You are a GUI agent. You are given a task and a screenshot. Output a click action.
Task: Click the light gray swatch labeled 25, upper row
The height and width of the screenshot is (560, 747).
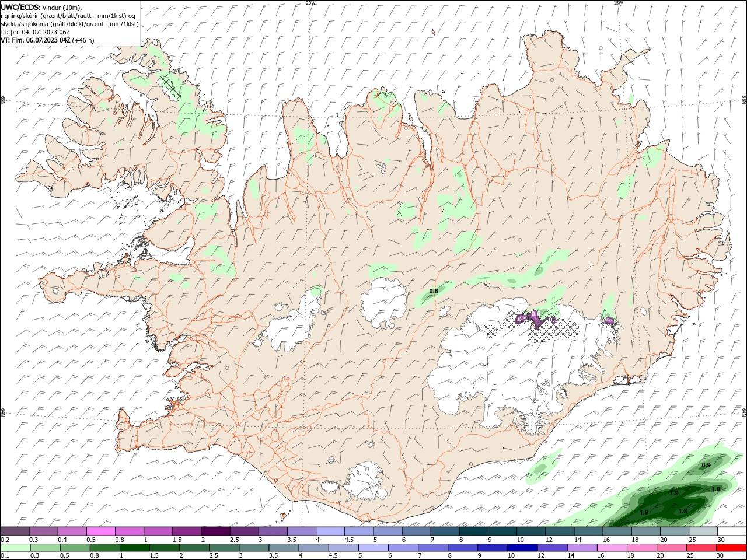pos(703,531)
